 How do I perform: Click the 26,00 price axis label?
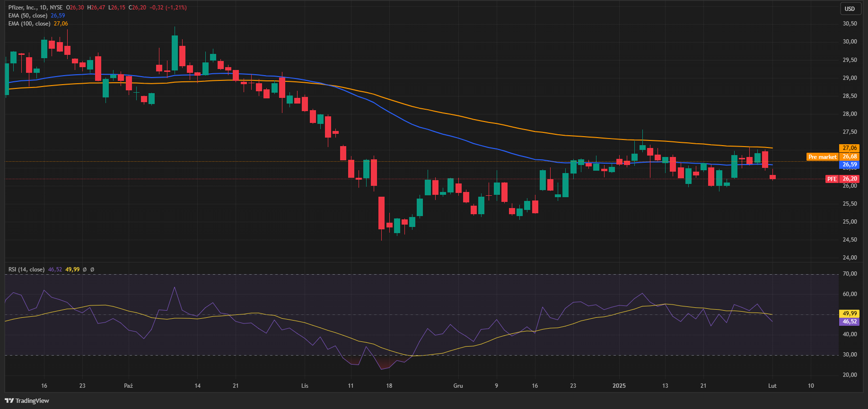pos(850,186)
